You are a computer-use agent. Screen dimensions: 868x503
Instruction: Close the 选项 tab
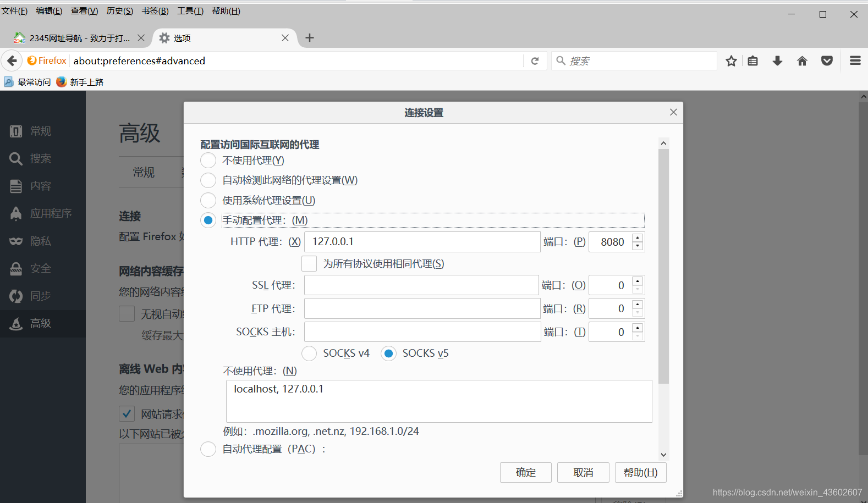pos(285,38)
